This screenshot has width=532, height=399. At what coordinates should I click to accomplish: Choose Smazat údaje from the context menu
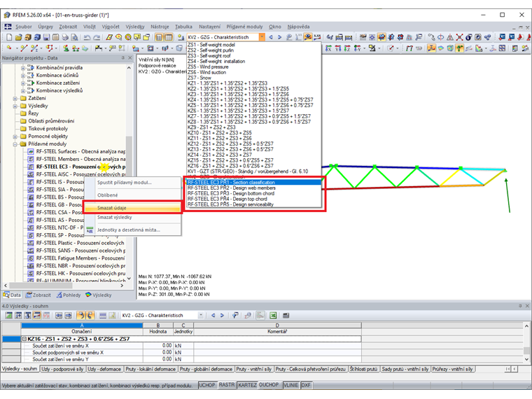[133, 208]
